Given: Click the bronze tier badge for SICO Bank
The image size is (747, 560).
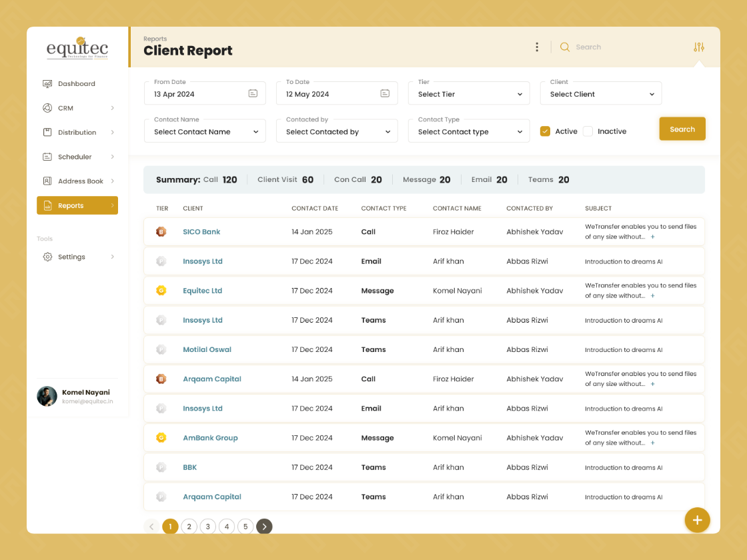Looking at the screenshot, I should 161,232.
